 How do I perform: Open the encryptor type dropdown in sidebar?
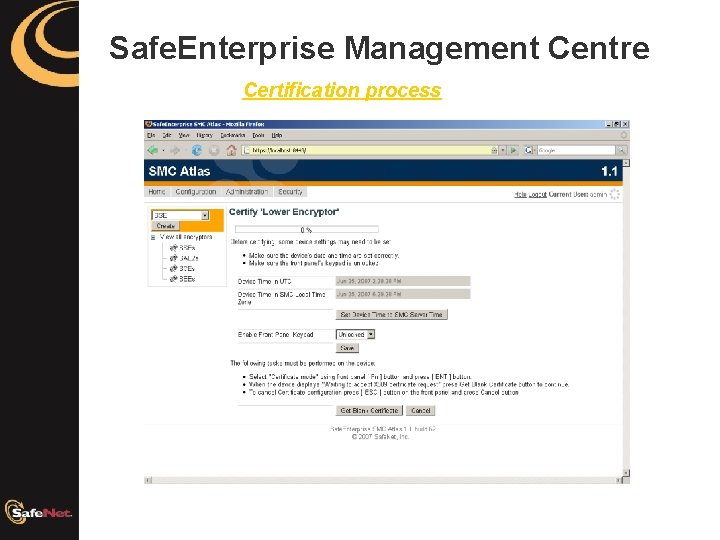(x=205, y=215)
